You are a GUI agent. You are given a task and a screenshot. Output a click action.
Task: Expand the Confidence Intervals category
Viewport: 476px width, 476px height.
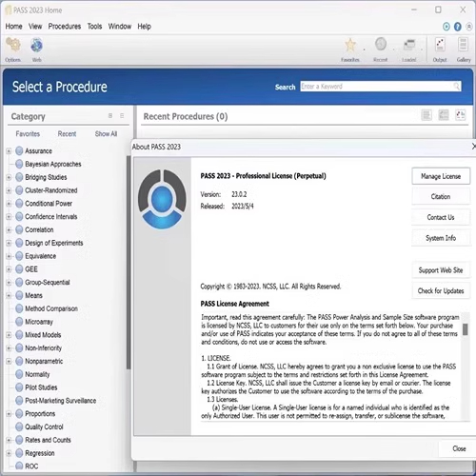9,216
